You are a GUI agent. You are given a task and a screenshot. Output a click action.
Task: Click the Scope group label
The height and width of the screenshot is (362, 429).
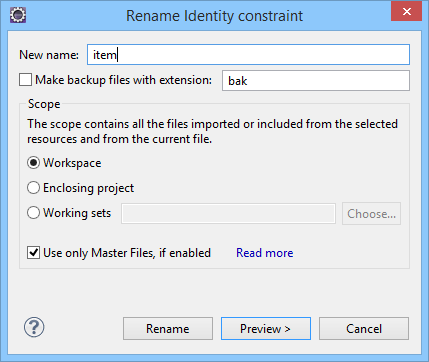coord(44,104)
